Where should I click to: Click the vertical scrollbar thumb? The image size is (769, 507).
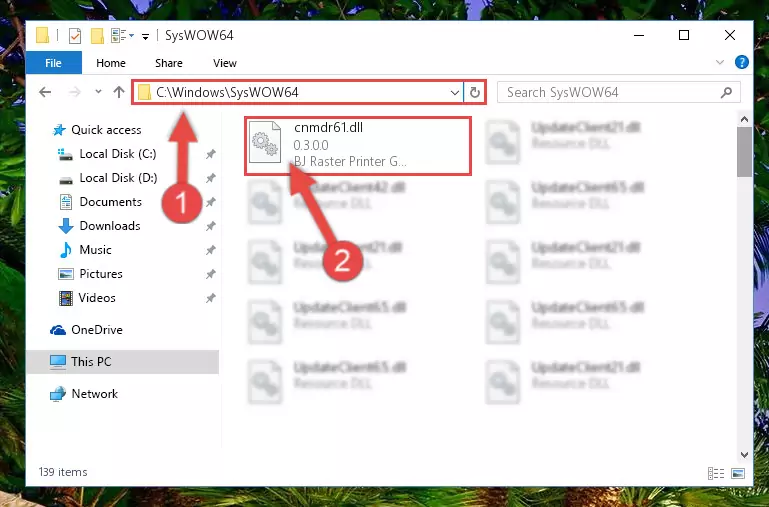pos(744,152)
